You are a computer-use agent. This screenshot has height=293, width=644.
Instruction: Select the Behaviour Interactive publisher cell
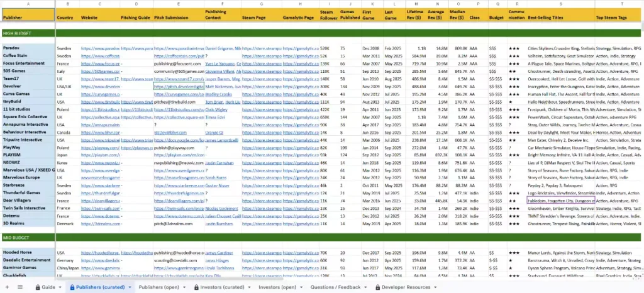tap(28, 133)
